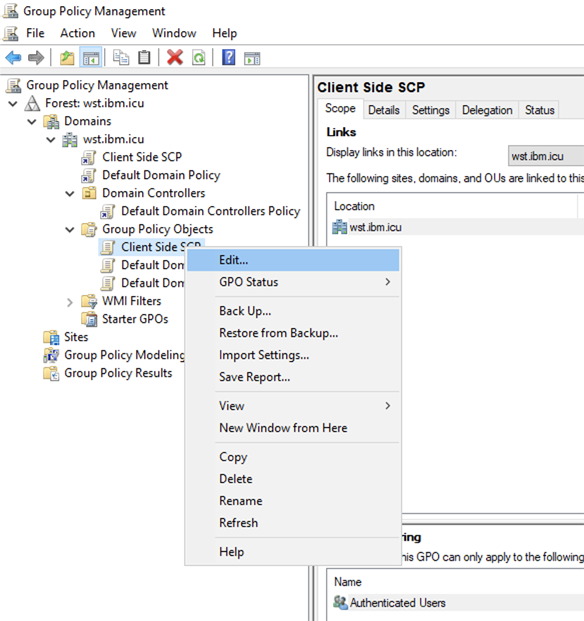
Task: Click the Default Domain Policy link icon
Action: 88,175
